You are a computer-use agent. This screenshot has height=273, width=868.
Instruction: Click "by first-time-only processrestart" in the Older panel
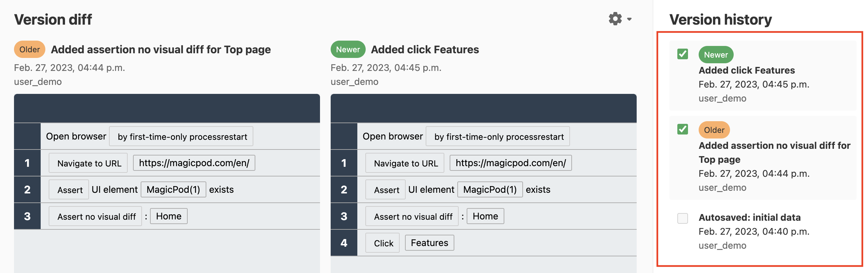click(181, 136)
